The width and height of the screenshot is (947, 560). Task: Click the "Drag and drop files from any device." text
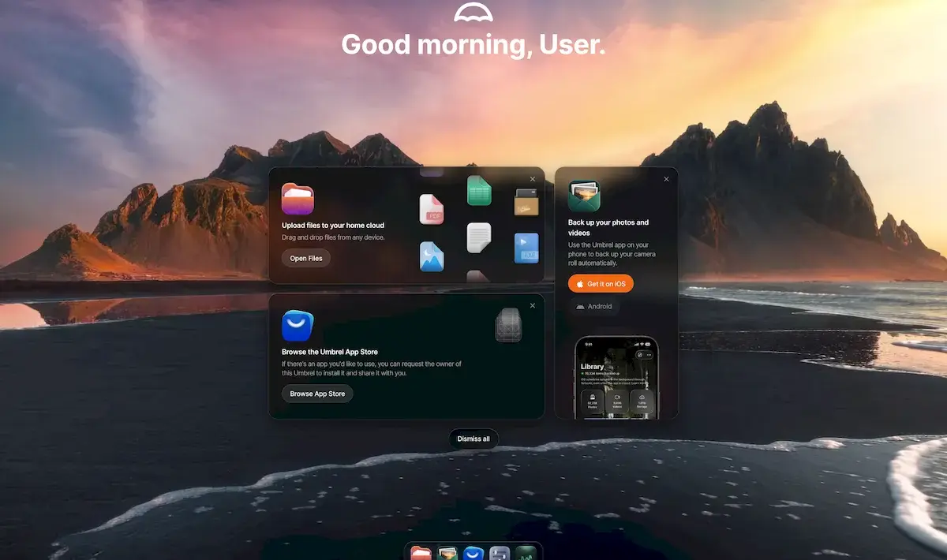[x=333, y=237]
